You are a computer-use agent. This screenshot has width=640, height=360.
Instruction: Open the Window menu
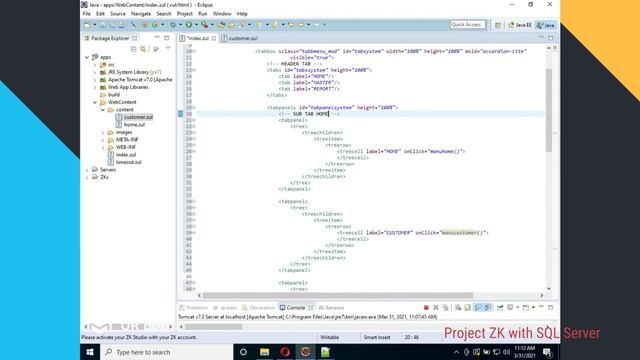point(222,14)
